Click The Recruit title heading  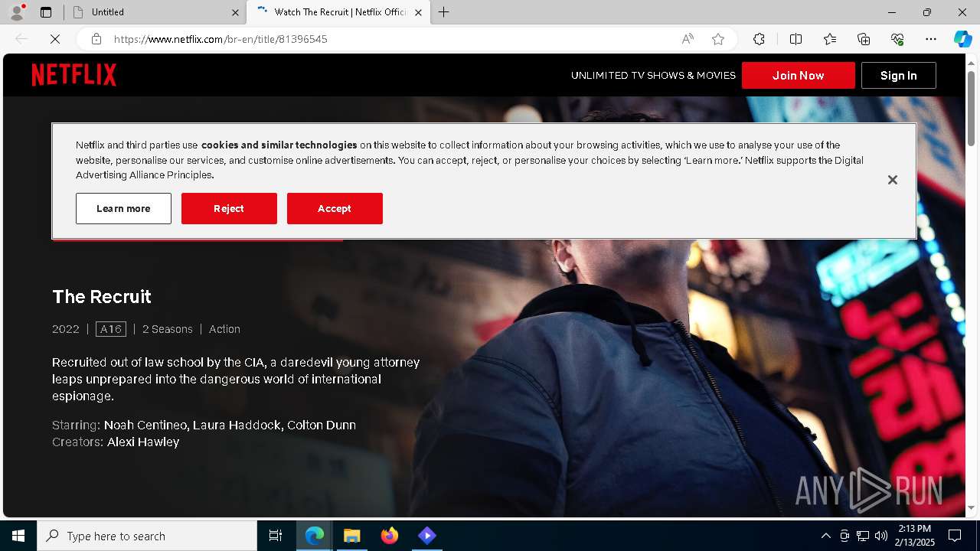pos(102,296)
